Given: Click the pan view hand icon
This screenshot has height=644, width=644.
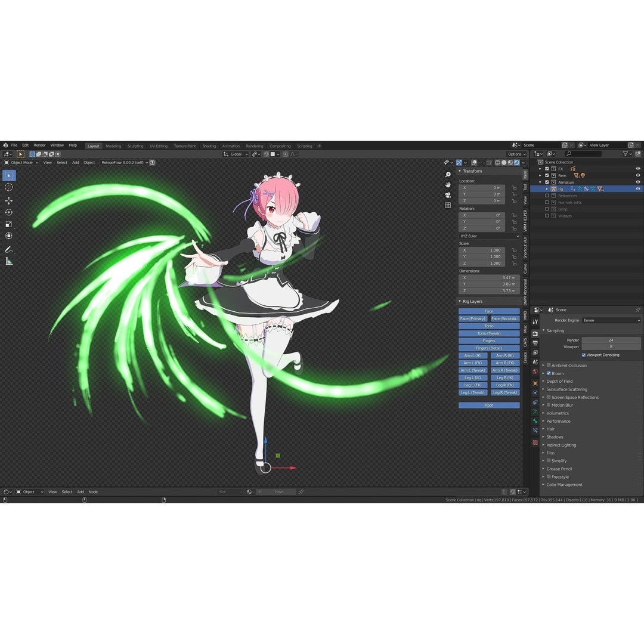Looking at the screenshot, I should (x=448, y=185).
